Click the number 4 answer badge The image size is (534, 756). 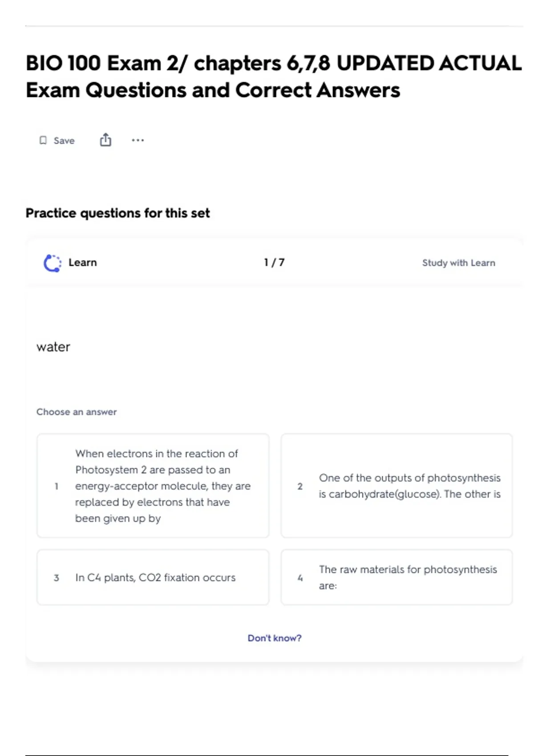[x=300, y=578]
